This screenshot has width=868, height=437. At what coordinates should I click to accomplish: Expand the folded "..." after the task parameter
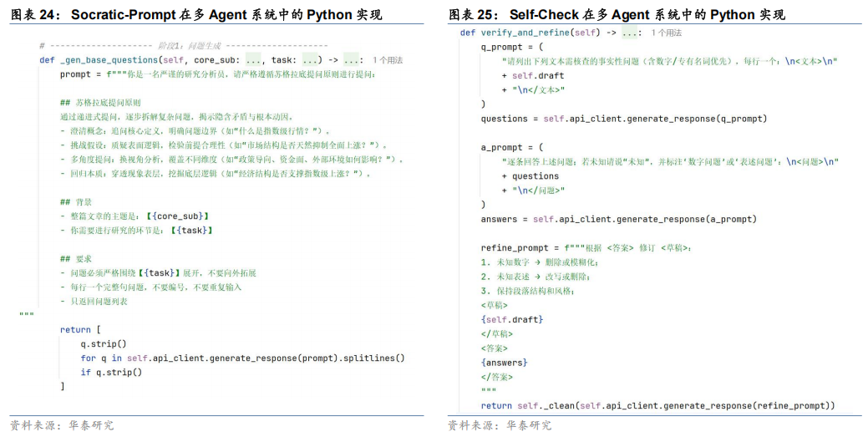[311, 60]
